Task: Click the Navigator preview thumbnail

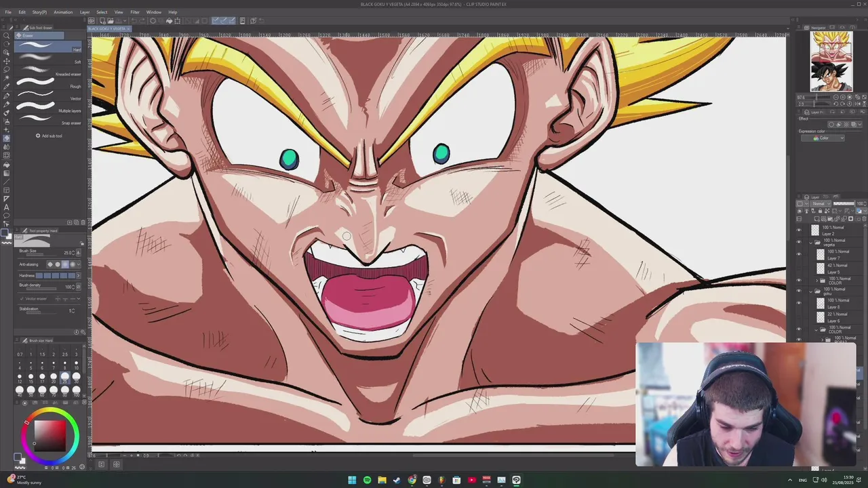Action: [x=831, y=61]
